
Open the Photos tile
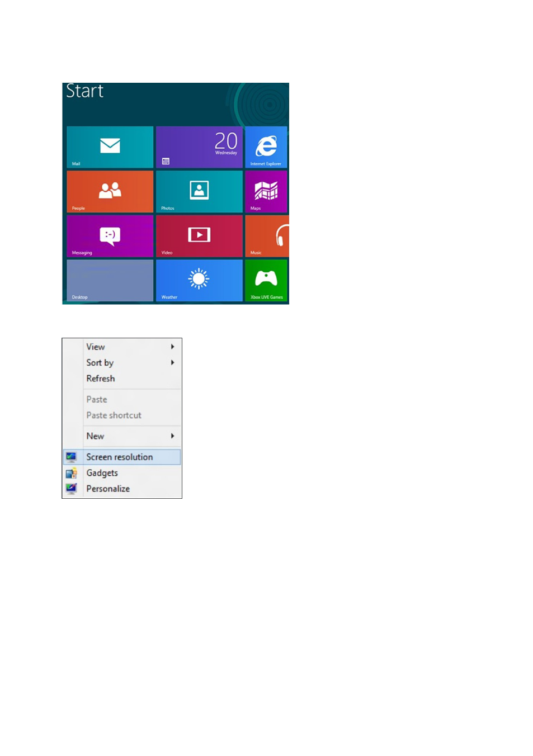199,191
